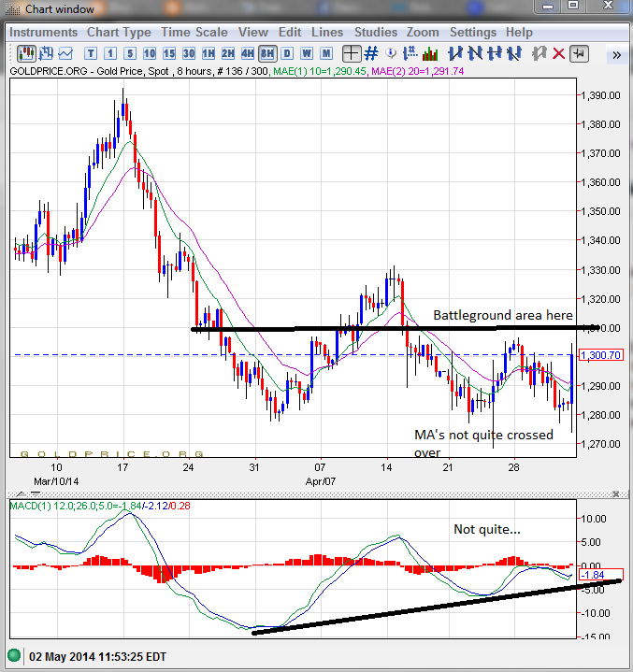Click the timestamp 02 May 2014 11:53:25 EDT
The height and width of the screenshot is (672, 633).
coord(97,656)
